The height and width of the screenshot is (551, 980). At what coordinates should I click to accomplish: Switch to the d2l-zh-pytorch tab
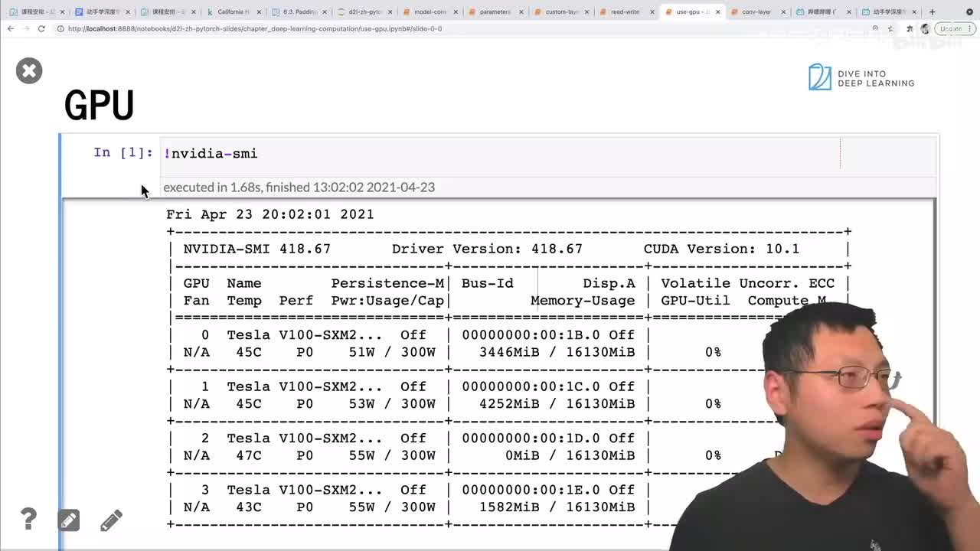click(364, 12)
